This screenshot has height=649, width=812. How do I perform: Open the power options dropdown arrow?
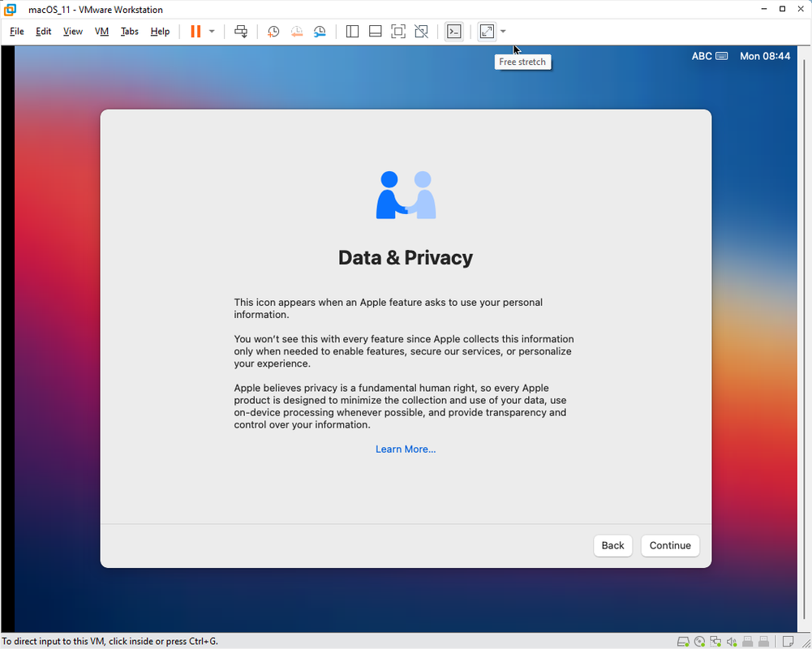212,32
